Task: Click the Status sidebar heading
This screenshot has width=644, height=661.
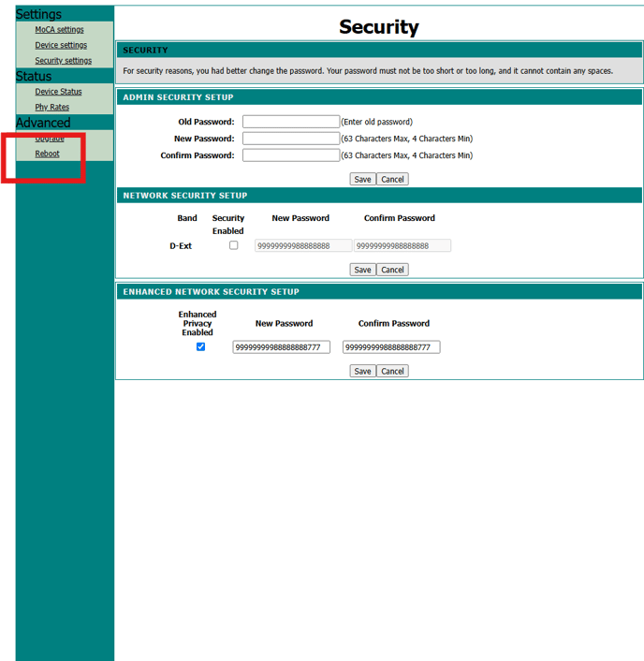Action: click(34, 76)
